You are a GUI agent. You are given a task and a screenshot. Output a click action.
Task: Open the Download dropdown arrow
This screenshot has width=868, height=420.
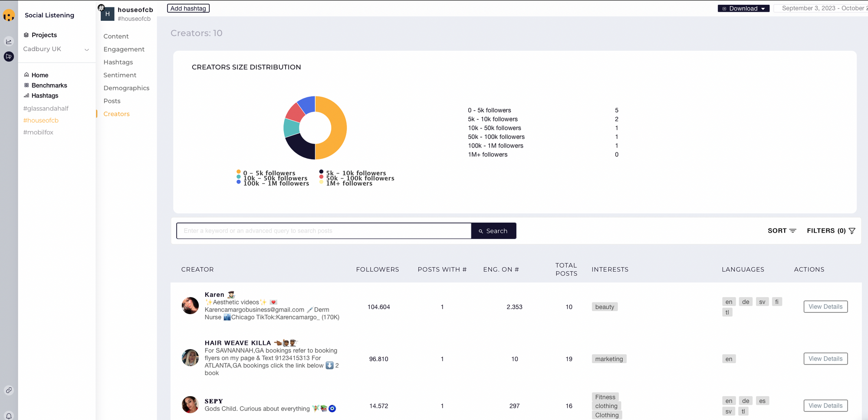coord(763,9)
